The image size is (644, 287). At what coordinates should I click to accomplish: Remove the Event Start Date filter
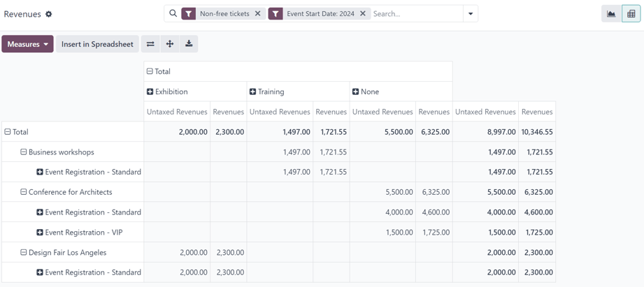(x=363, y=13)
